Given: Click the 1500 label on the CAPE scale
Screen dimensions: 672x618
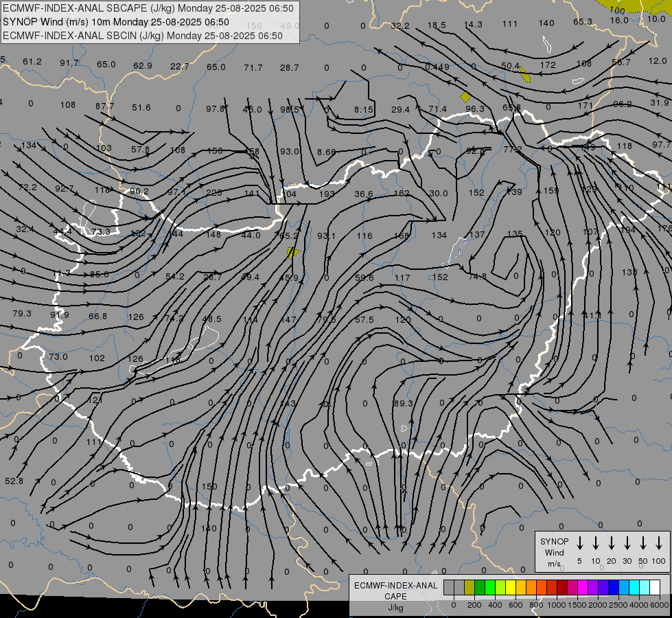Looking at the screenshot, I should tap(577, 605).
